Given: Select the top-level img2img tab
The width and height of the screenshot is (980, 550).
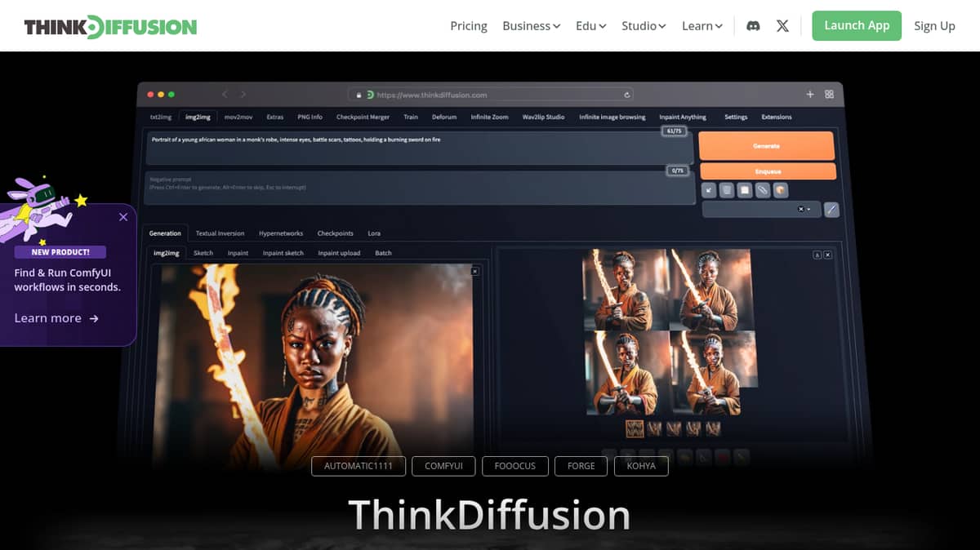Looking at the screenshot, I should (198, 117).
